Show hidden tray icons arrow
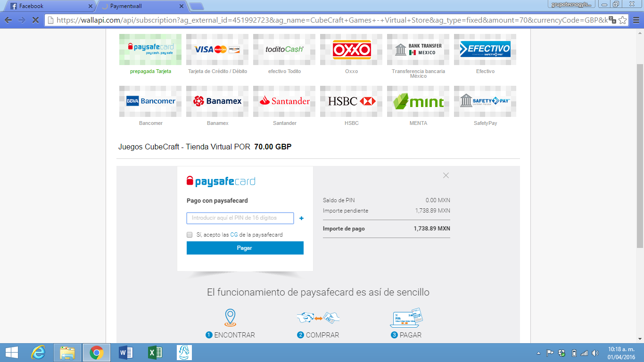Viewport: 644px width, 362px height. (539, 353)
